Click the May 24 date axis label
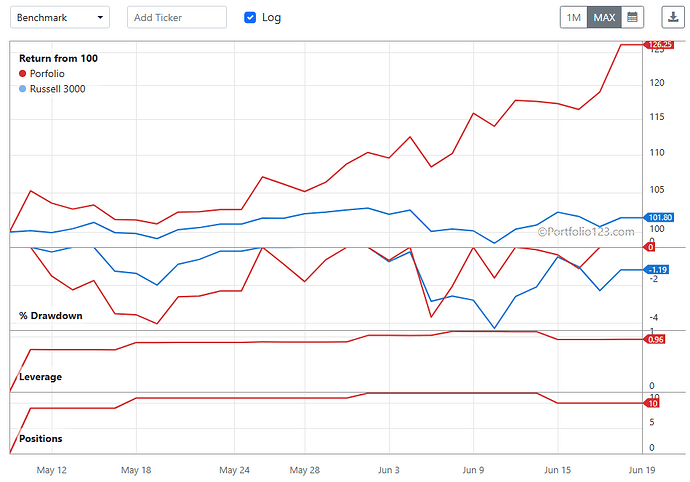Image resolution: width=690 pixels, height=482 pixels. (234, 470)
